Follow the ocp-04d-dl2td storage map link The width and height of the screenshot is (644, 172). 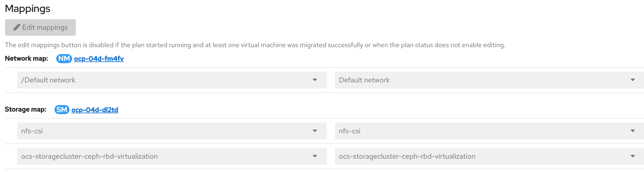(x=95, y=110)
